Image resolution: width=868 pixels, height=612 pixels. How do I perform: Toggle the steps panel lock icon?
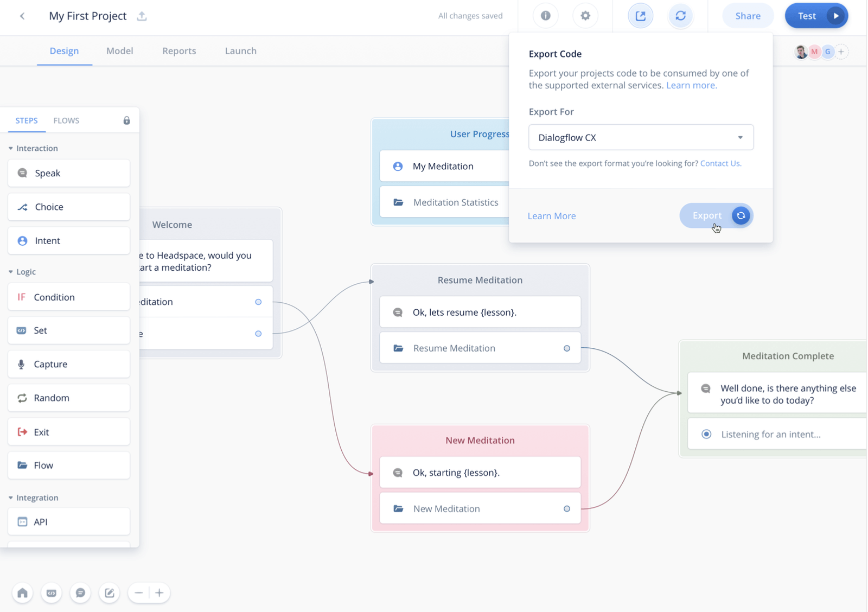(x=126, y=120)
